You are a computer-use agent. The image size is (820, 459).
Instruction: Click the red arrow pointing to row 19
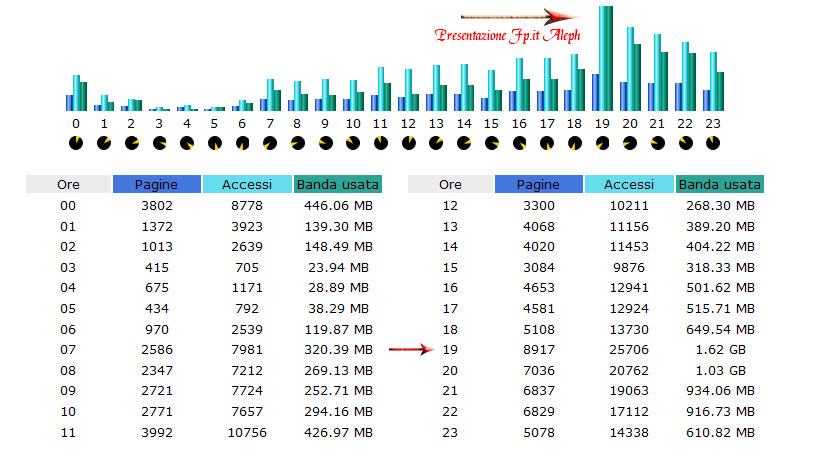pyautogui.click(x=408, y=350)
